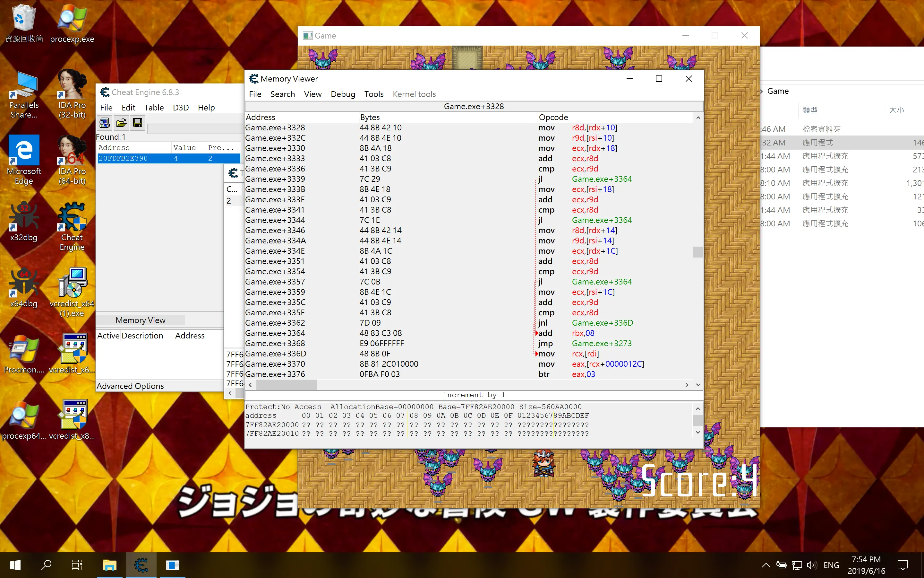Open Memory Viewer Tools menu
This screenshot has width=924, height=578.
374,94
